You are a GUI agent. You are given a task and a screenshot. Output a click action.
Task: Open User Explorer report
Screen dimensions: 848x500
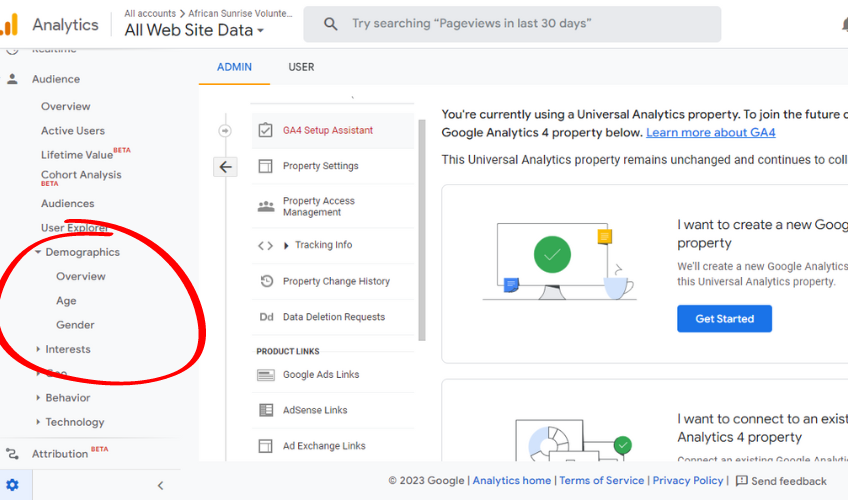click(75, 228)
